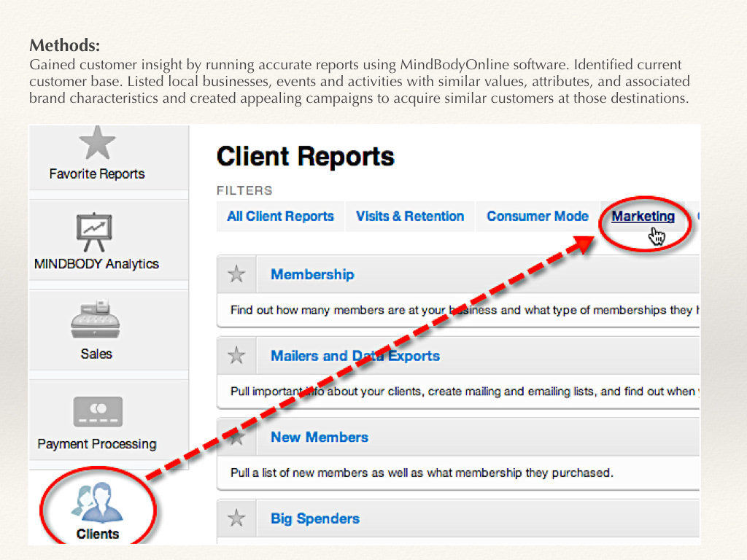The image size is (747, 560).
Task: Click the Client Reports heading
Action: [x=306, y=157]
